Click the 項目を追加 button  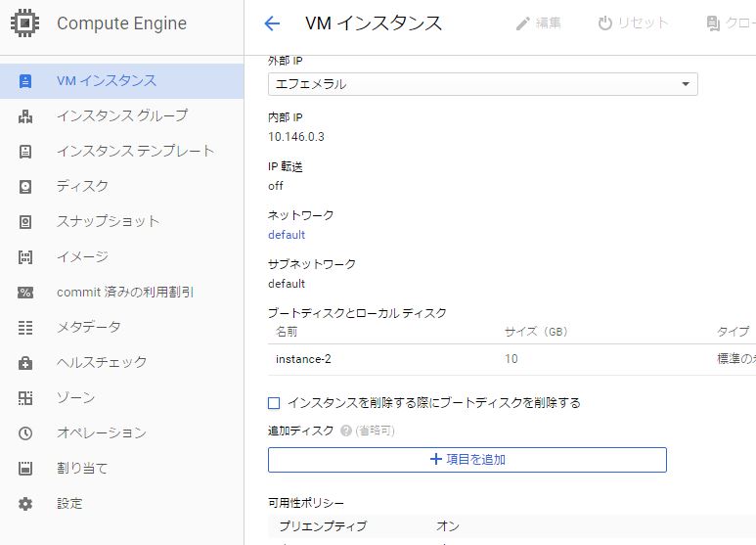467,460
